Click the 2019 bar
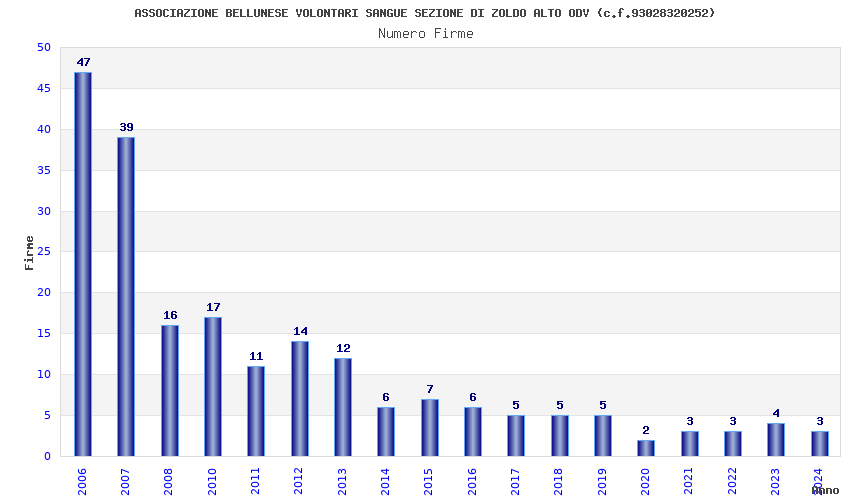This screenshot has width=850, height=500. point(603,435)
